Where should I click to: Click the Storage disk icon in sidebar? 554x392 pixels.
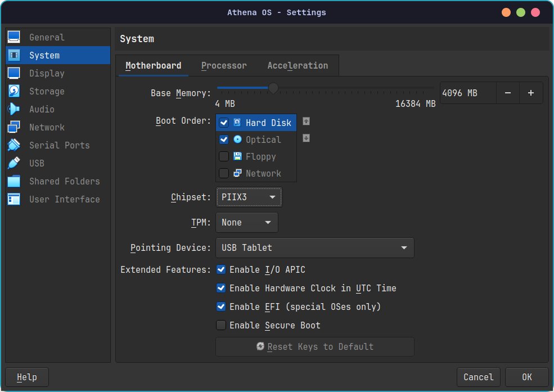point(13,91)
